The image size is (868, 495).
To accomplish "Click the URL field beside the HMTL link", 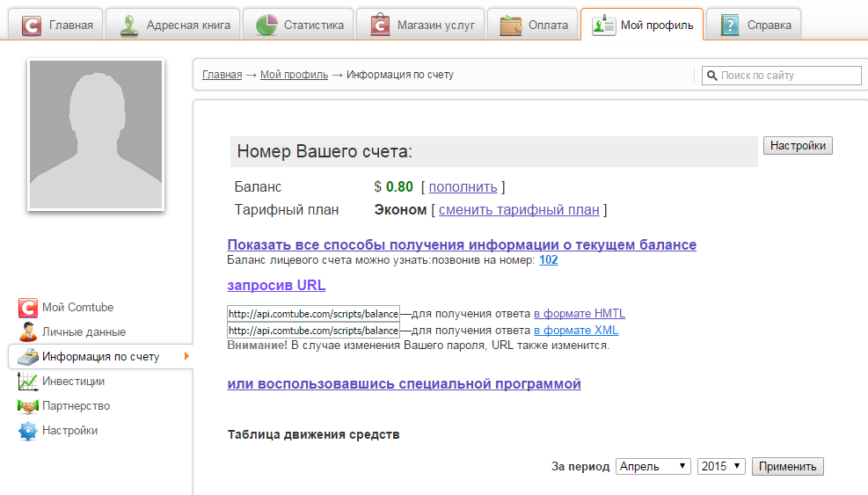I will coord(313,313).
